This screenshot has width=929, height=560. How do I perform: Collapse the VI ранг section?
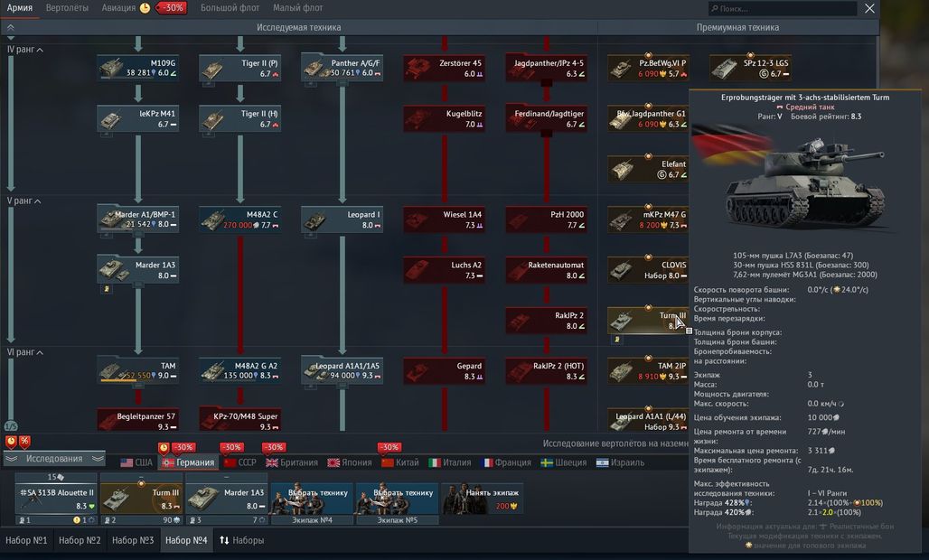tap(25, 353)
